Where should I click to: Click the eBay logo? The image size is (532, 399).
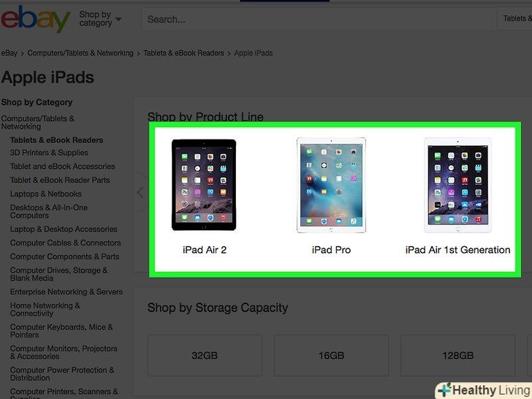[35, 19]
